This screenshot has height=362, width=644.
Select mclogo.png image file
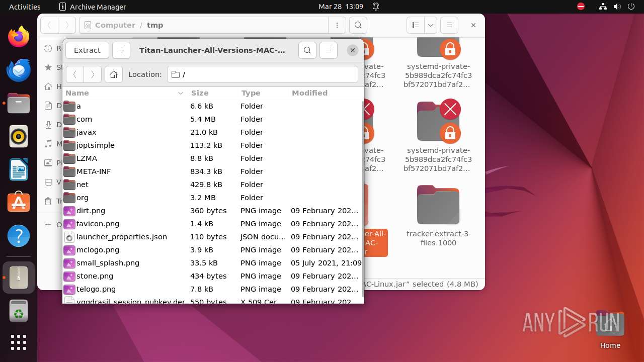coord(212,250)
